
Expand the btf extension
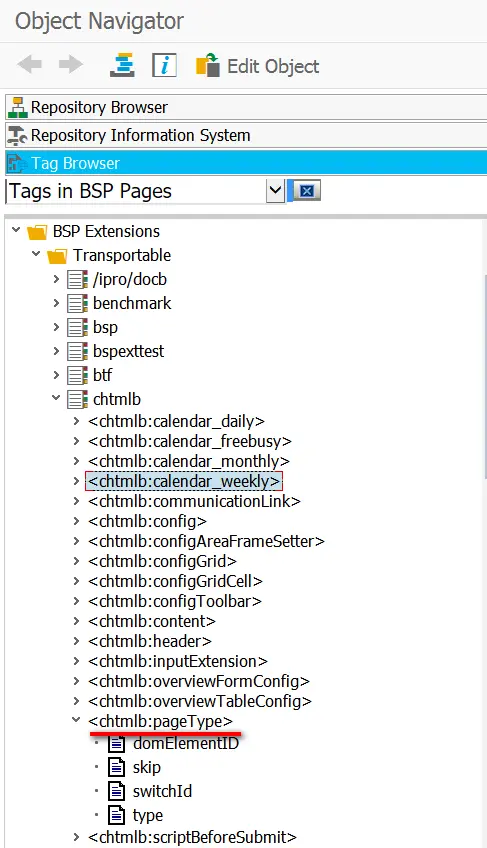(56, 374)
